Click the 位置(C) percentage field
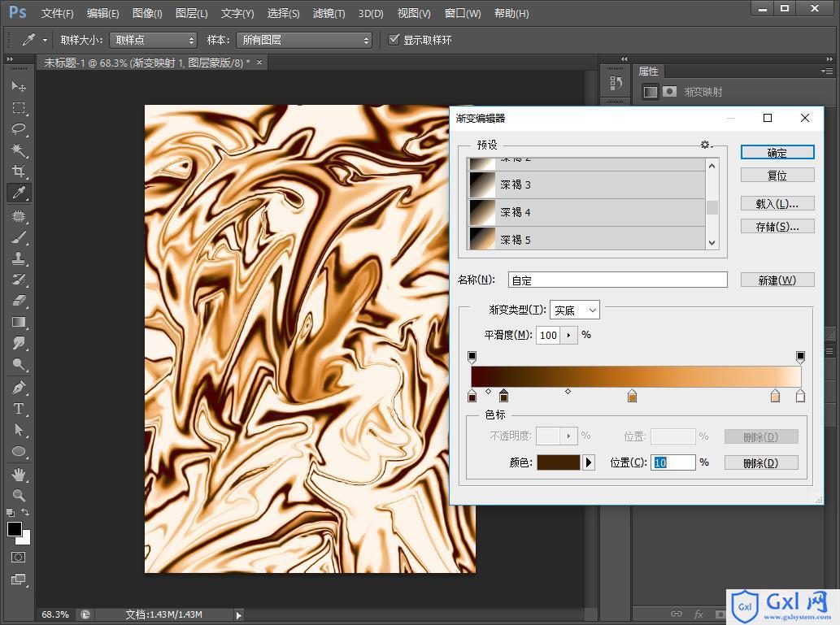This screenshot has height=625, width=840. (672, 462)
